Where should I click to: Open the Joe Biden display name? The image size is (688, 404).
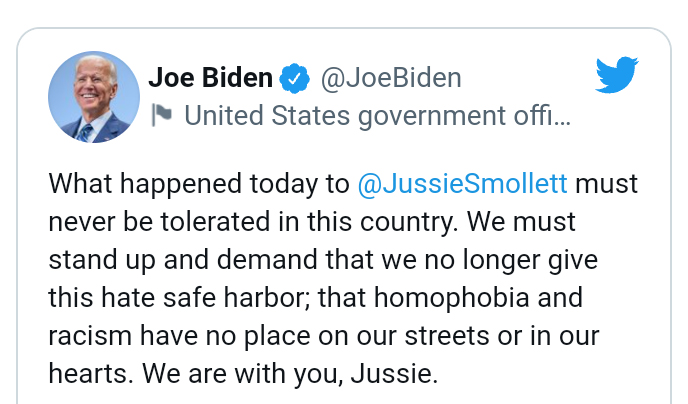211,78
